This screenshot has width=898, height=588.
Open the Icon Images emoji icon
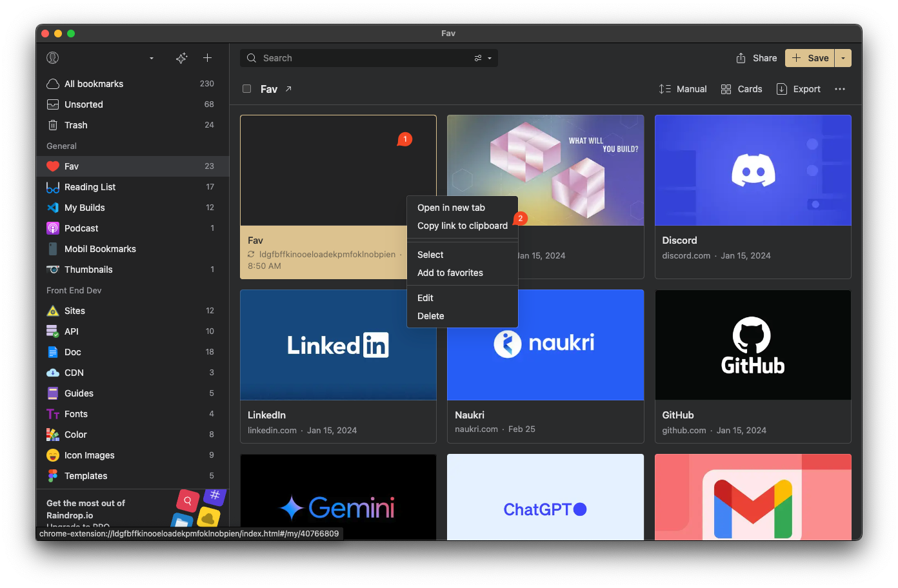[53, 455]
